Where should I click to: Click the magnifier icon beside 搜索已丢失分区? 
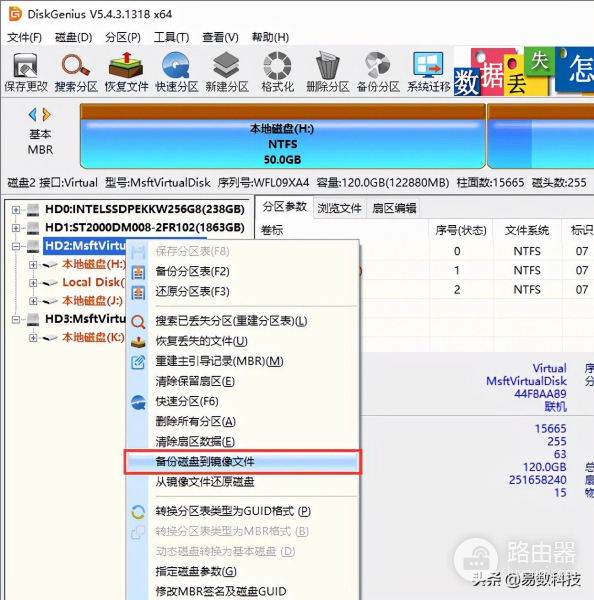[x=138, y=322]
